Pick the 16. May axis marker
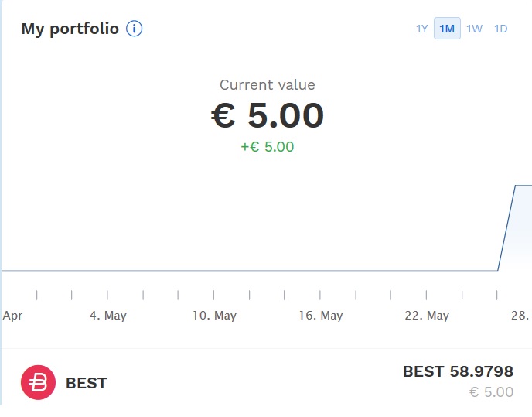532x417 pixels. (320, 316)
